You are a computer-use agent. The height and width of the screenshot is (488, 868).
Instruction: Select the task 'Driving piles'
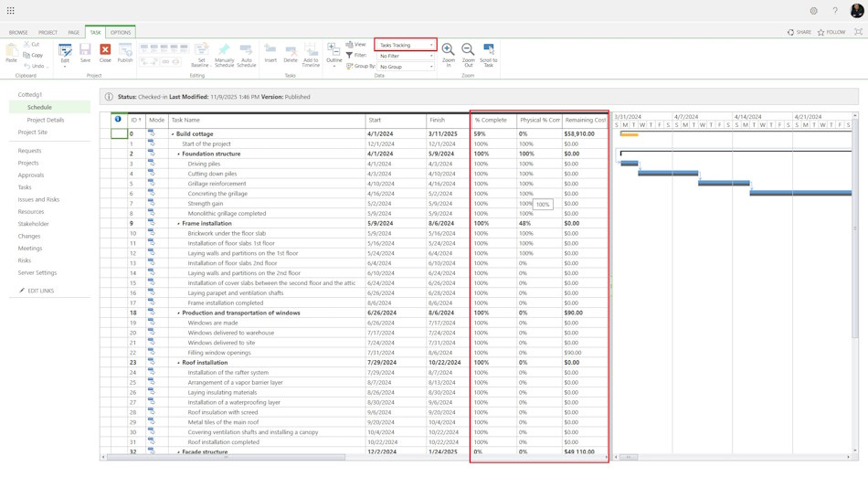pyautogui.click(x=204, y=164)
